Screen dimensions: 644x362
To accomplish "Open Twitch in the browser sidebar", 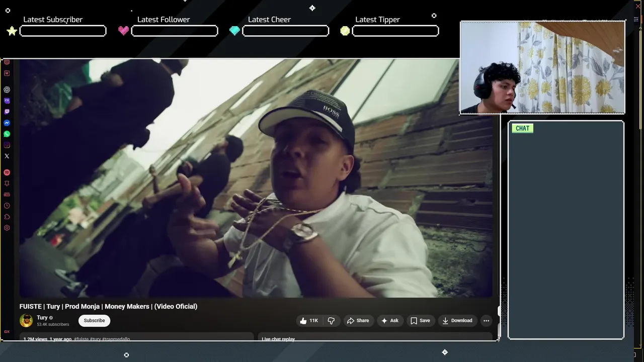I will (7, 112).
